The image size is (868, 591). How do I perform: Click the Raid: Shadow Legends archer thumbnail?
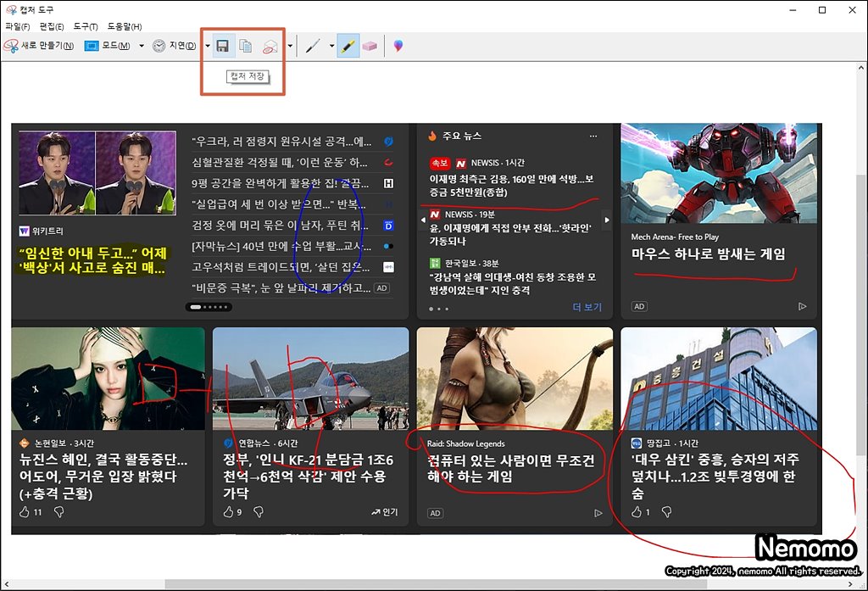click(515, 378)
